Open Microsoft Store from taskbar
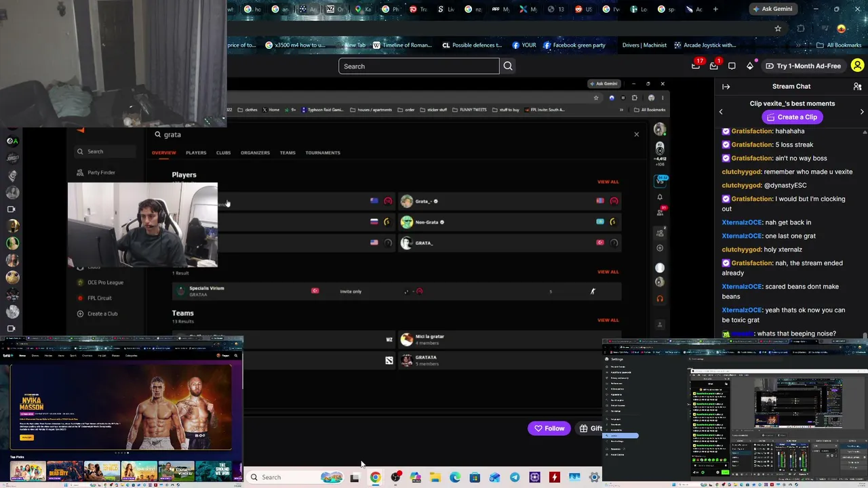 coord(475,477)
